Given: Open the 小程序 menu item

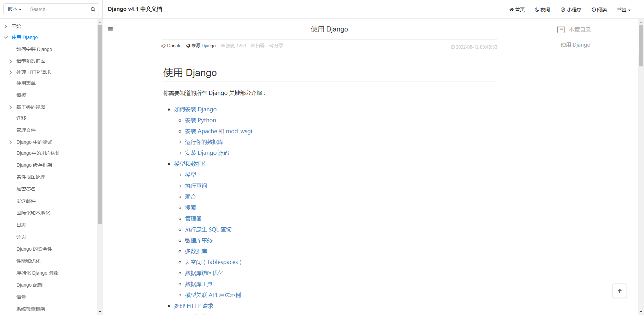Looking at the screenshot, I should click(571, 10).
